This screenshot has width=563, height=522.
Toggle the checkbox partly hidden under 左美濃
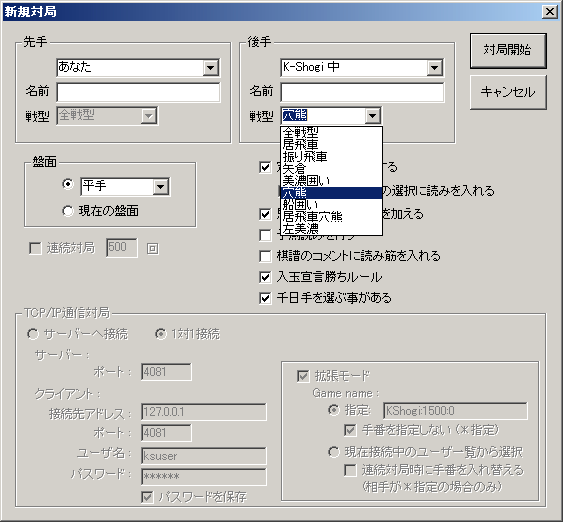(265, 236)
